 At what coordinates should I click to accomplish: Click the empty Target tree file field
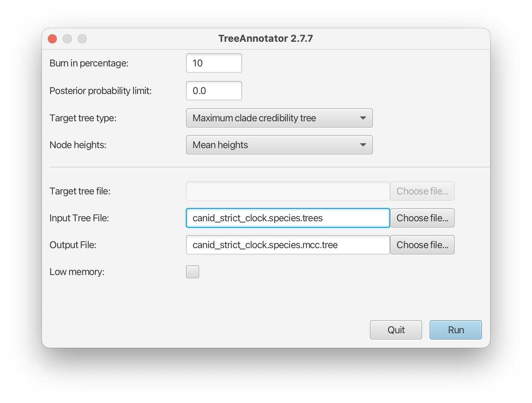288,191
